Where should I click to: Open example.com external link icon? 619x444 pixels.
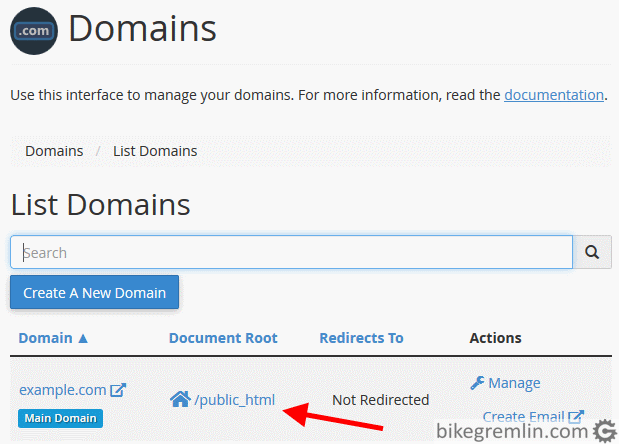[x=118, y=390]
